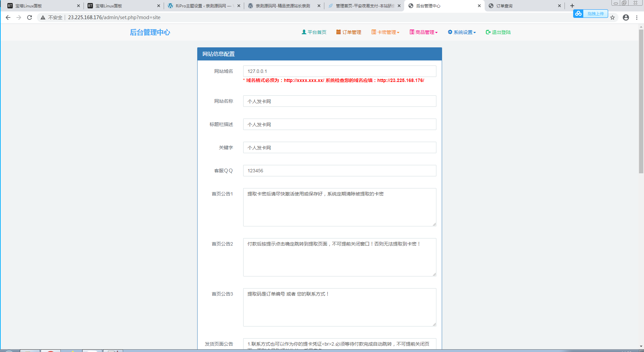Click the browser address bar URL

click(114, 17)
